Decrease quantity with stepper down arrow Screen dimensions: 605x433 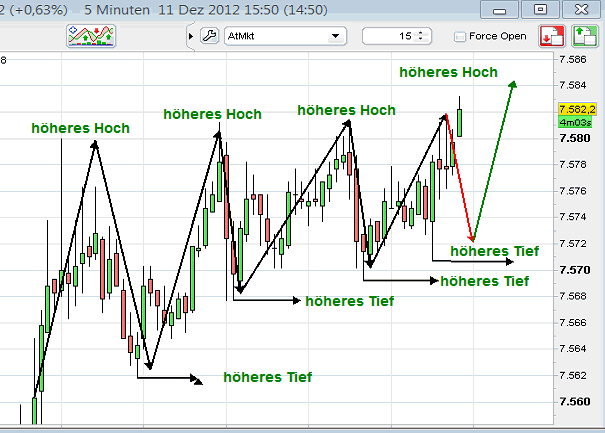[x=421, y=39]
